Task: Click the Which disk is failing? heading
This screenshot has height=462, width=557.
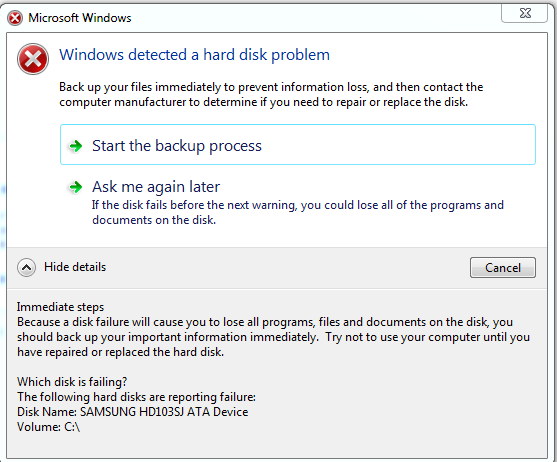Action: tap(72, 382)
